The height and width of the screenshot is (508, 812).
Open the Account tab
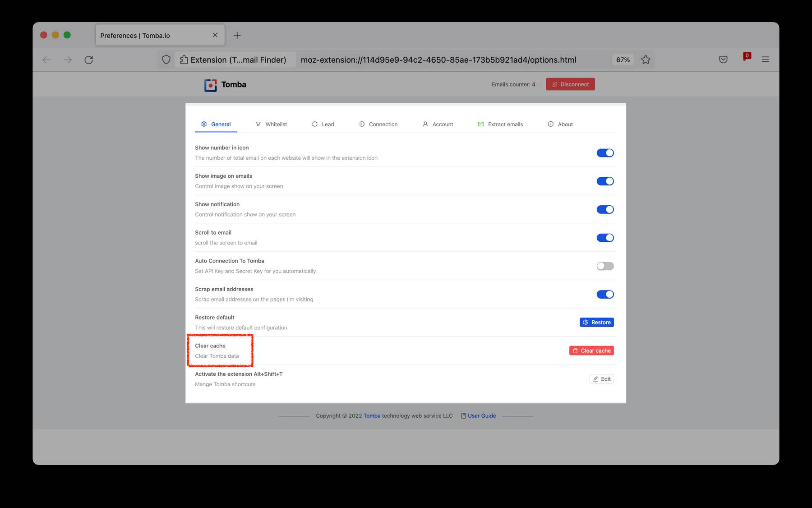(438, 125)
